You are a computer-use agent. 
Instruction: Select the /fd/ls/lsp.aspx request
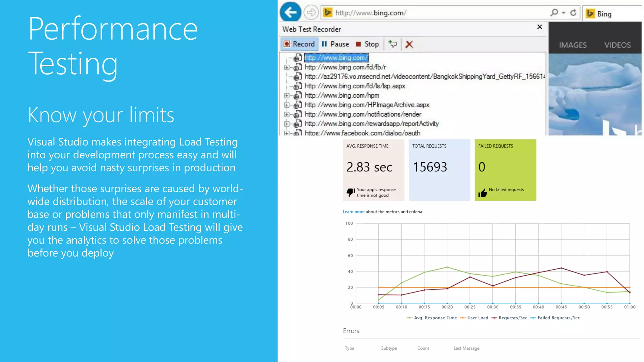pos(355,86)
